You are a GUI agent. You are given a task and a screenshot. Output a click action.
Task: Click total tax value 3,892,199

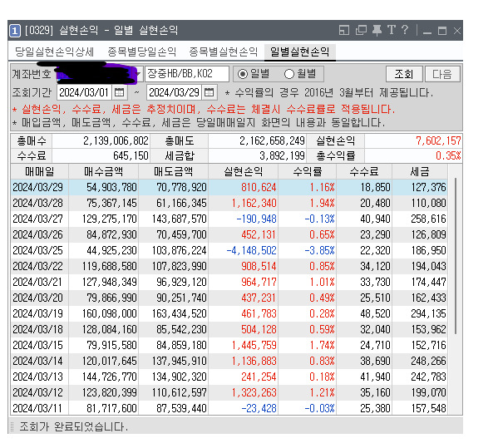[x=282, y=156]
